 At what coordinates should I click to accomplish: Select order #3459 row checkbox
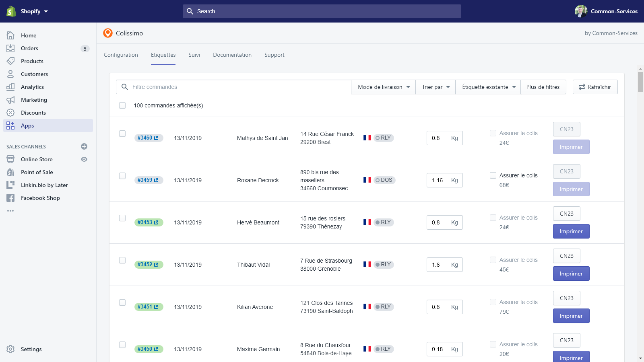click(x=122, y=176)
